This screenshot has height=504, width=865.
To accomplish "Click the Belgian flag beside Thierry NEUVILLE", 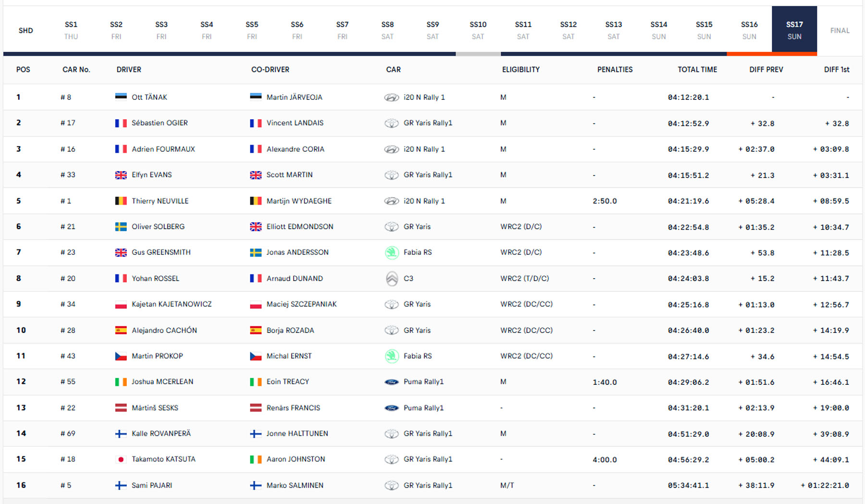I will (121, 201).
